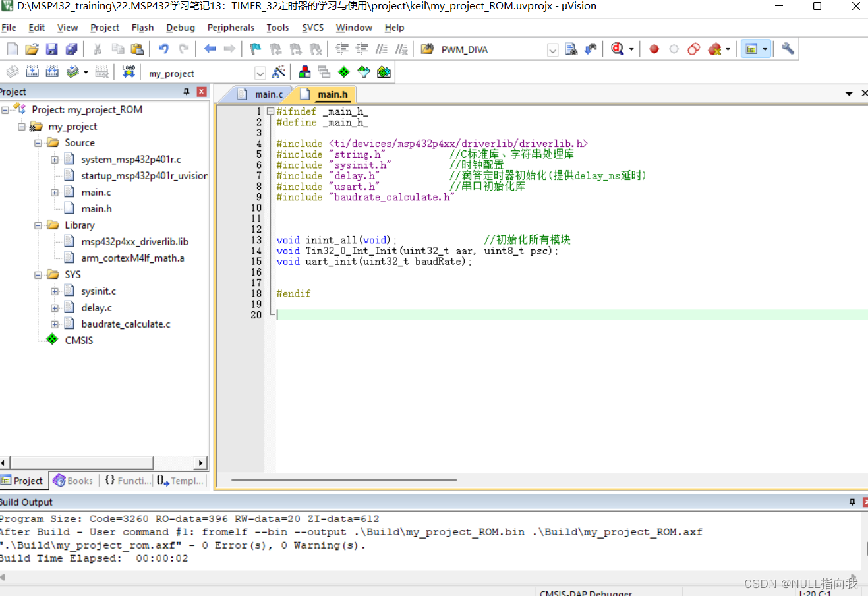Open Target Options with the magic wand icon

[x=279, y=71]
